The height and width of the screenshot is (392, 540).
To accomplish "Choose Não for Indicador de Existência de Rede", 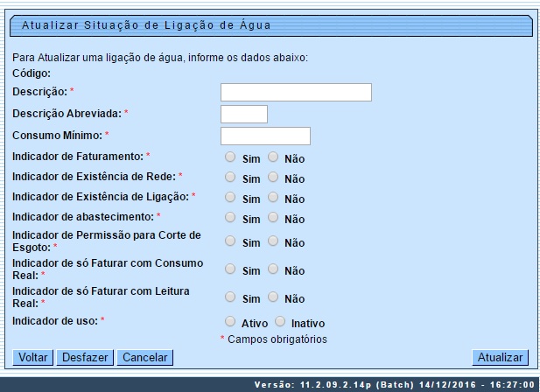I will [273, 177].
